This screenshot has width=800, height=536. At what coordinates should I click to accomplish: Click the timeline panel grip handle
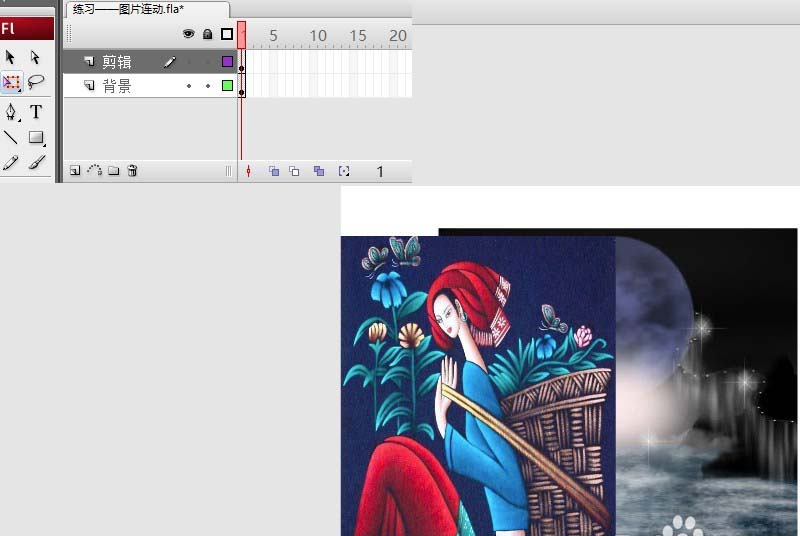69,34
